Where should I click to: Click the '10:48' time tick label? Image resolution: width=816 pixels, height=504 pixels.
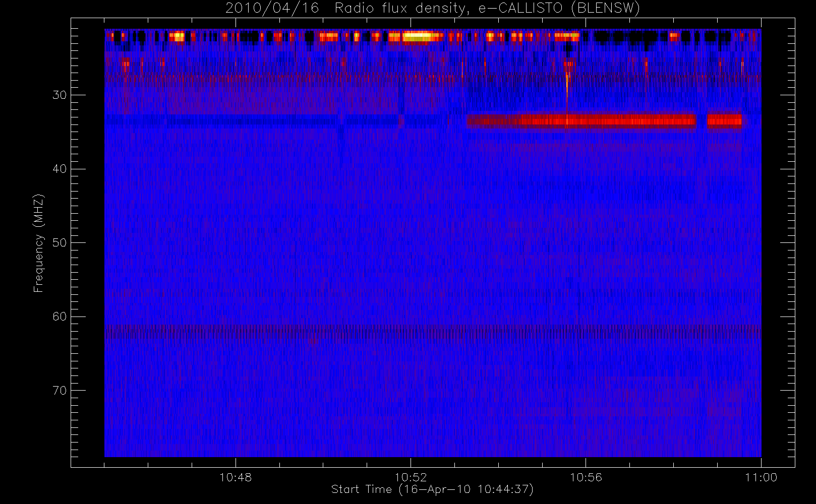coord(236,477)
